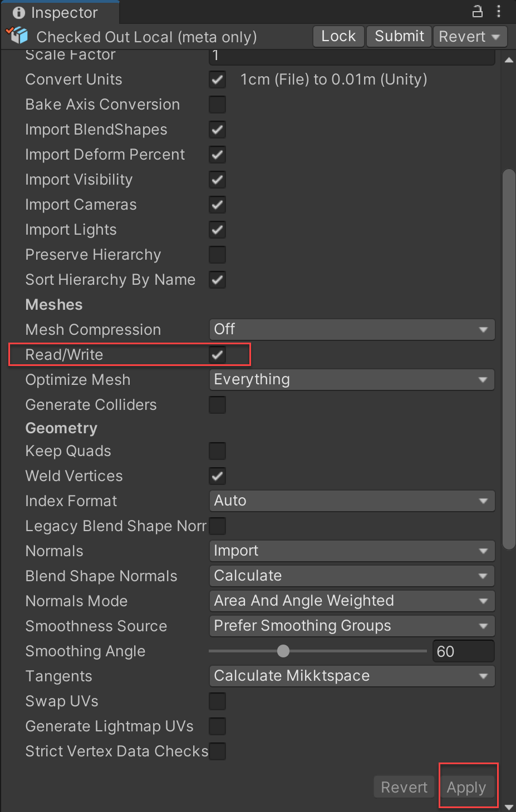Open the version control Revert dropdown menu

click(470, 37)
